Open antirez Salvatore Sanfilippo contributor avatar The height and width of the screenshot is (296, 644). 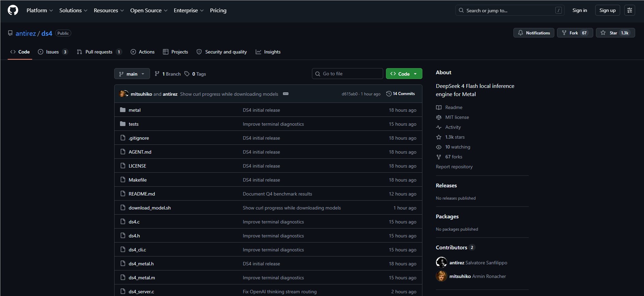click(441, 262)
